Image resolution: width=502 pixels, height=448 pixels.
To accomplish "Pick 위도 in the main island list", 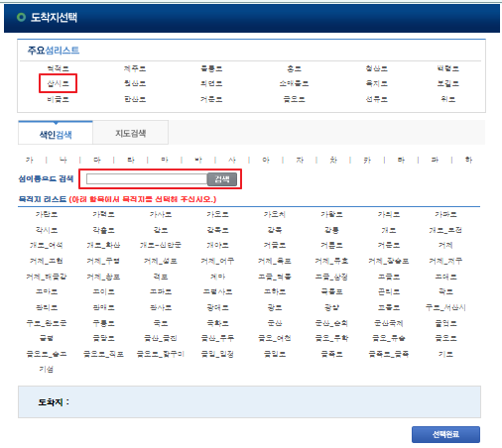I will (x=448, y=99).
